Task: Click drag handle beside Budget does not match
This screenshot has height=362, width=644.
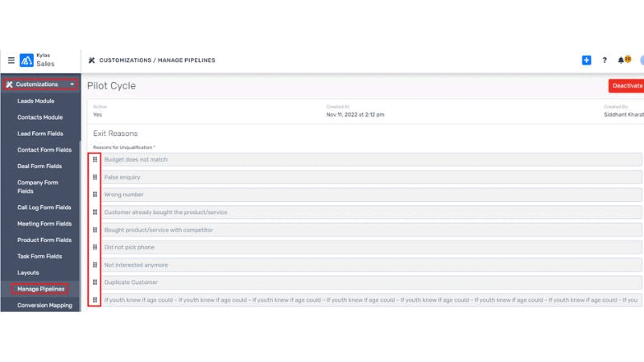Action: [x=94, y=159]
